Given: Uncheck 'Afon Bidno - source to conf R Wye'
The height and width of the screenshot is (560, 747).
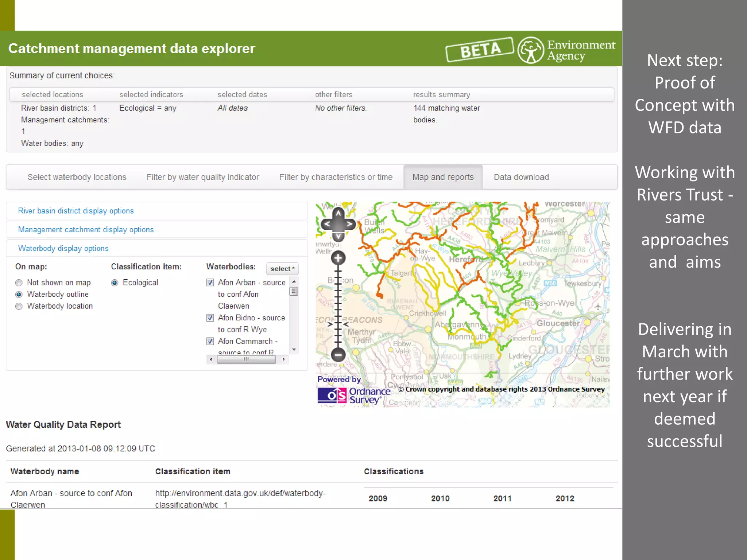Looking at the screenshot, I should (x=210, y=318).
